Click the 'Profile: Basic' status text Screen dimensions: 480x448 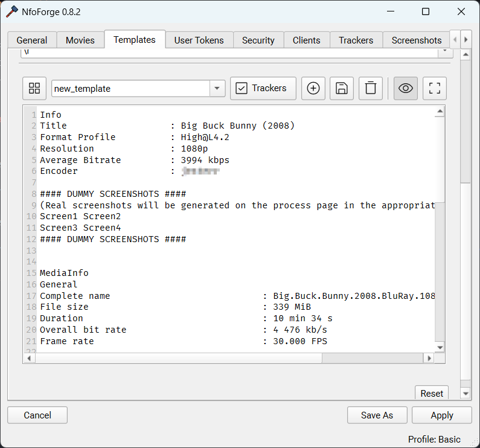pos(434,439)
